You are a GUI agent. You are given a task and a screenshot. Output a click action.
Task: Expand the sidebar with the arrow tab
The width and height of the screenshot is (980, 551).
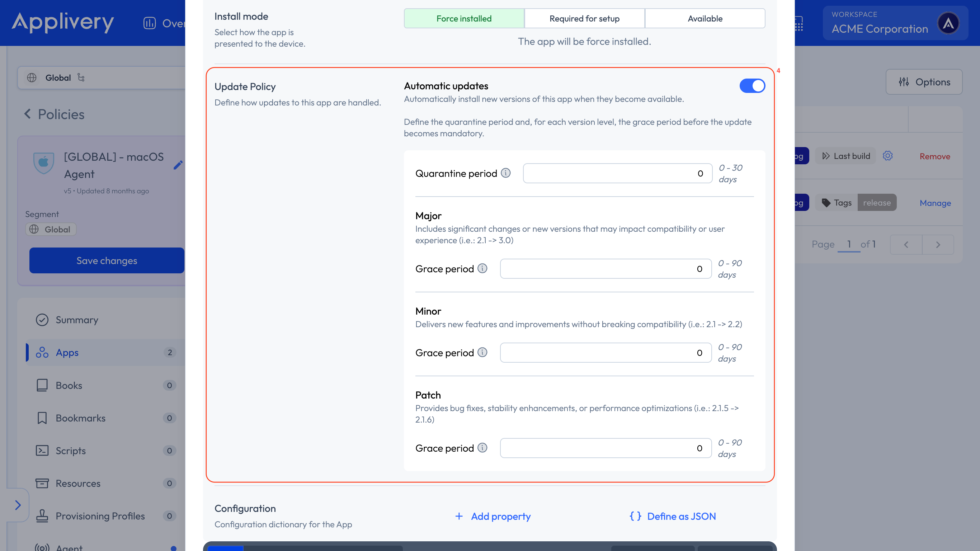[18, 505]
